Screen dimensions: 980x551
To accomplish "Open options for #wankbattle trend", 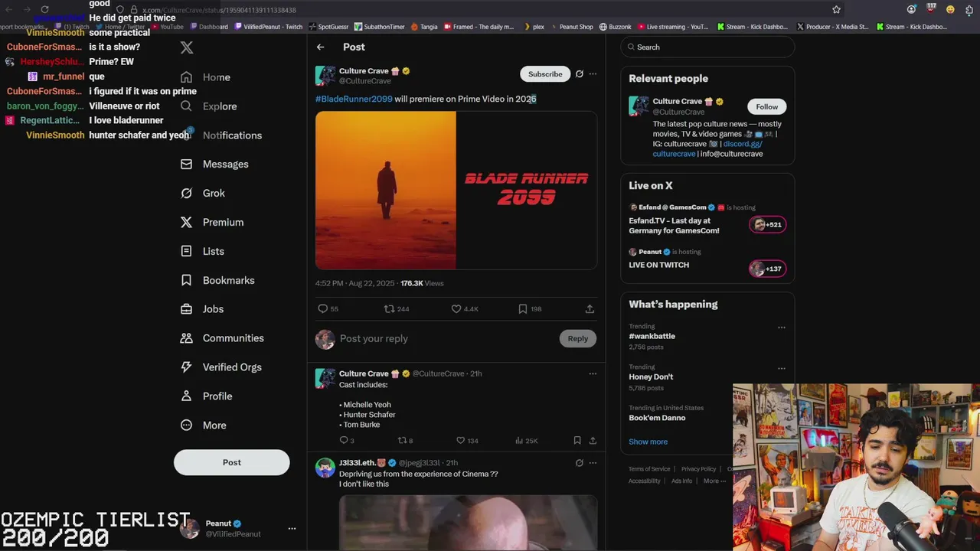I will tap(782, 327).
